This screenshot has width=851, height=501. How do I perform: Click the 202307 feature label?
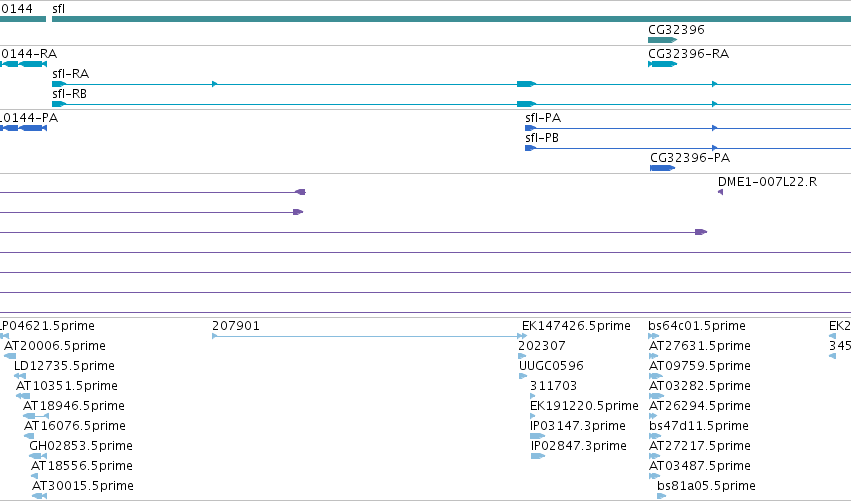pos(542,346)
